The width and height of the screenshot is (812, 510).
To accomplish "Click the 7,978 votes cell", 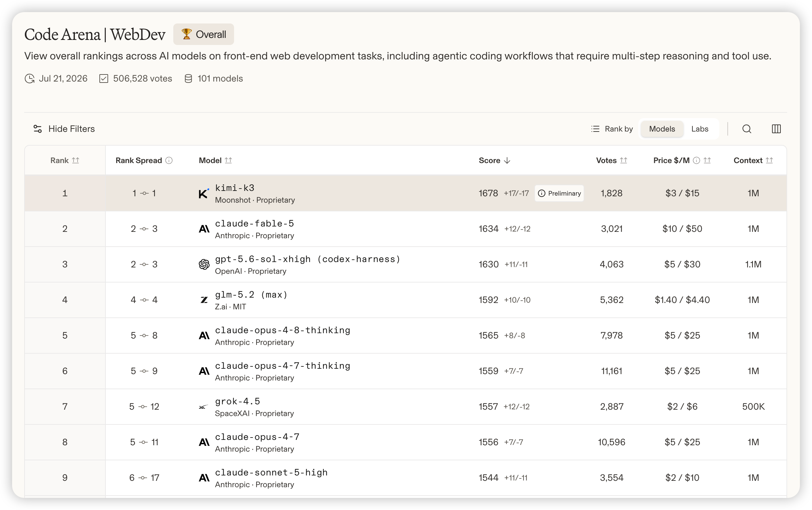I will tap(612, 336).
